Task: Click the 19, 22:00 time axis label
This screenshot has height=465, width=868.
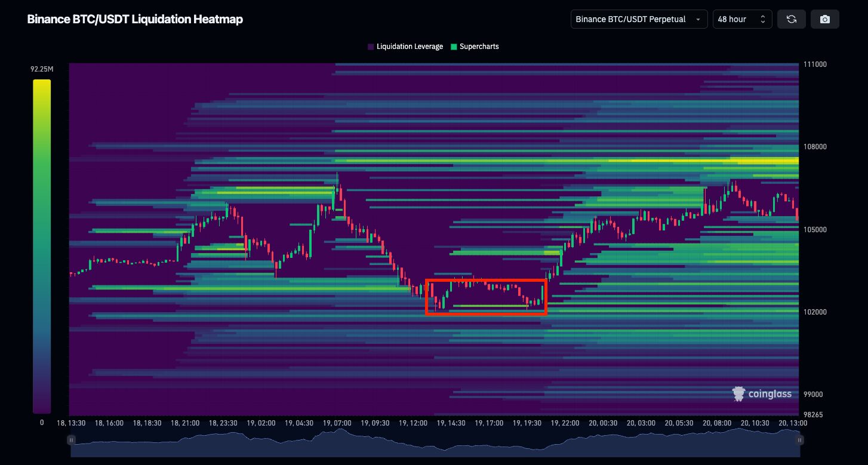Action: coord(565,423)
